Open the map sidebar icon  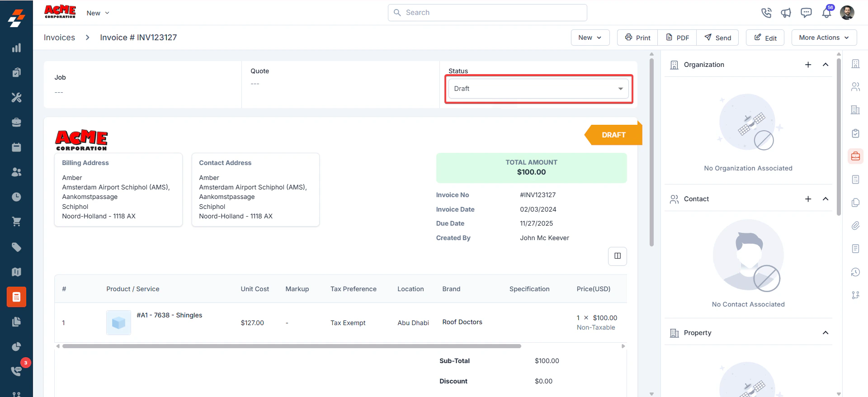point(16,272)
